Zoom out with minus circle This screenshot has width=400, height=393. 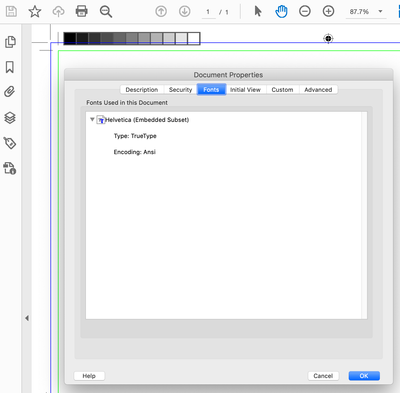(305, 11)
